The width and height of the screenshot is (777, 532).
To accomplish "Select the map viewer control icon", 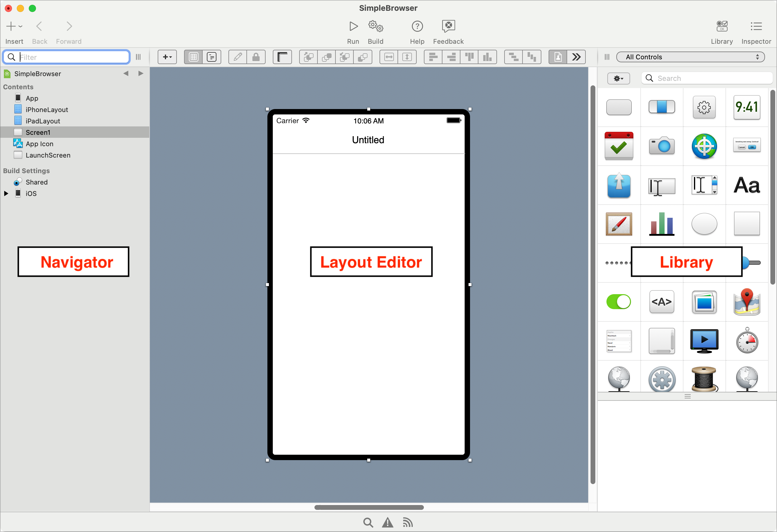I will click(x=747, y=302).
